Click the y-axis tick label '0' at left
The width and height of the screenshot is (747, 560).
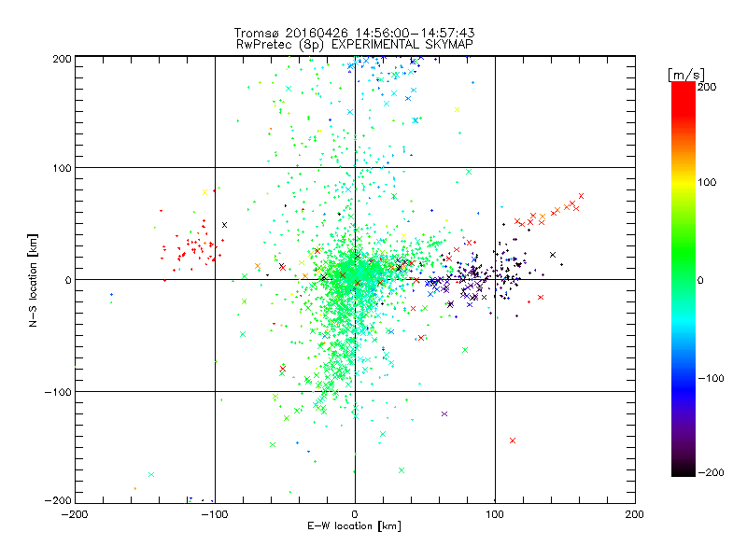tap(68, 280)
